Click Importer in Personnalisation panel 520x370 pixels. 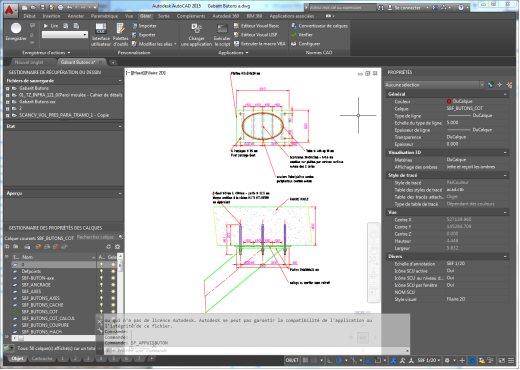pyautogui.click(x=144, y=26)
